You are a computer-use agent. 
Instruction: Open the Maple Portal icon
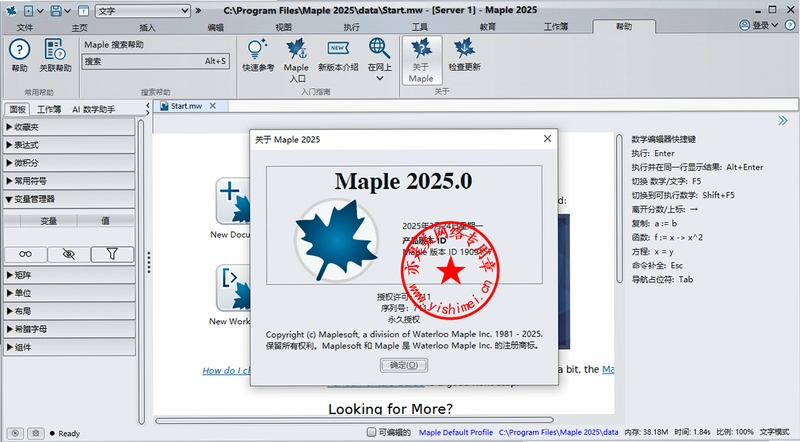pos(296,60)
